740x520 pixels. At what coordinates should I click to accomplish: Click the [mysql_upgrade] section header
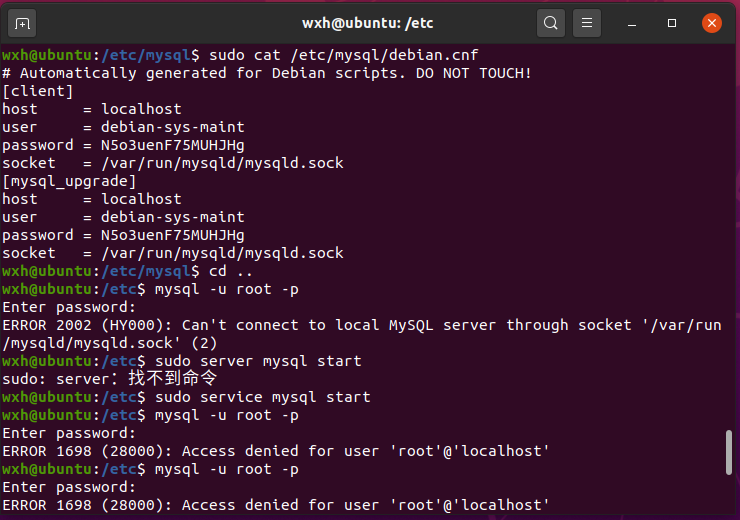pyautogui.click(x=69, y=181)
